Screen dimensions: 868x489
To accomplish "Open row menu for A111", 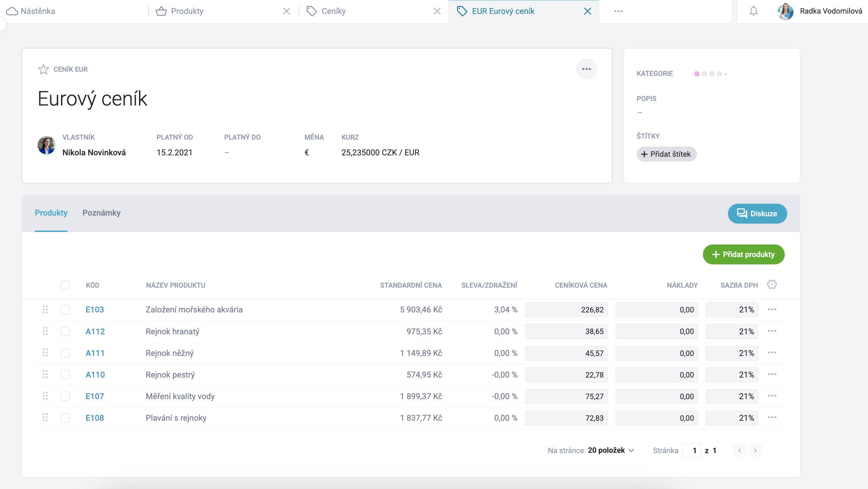I will [772, 352].
